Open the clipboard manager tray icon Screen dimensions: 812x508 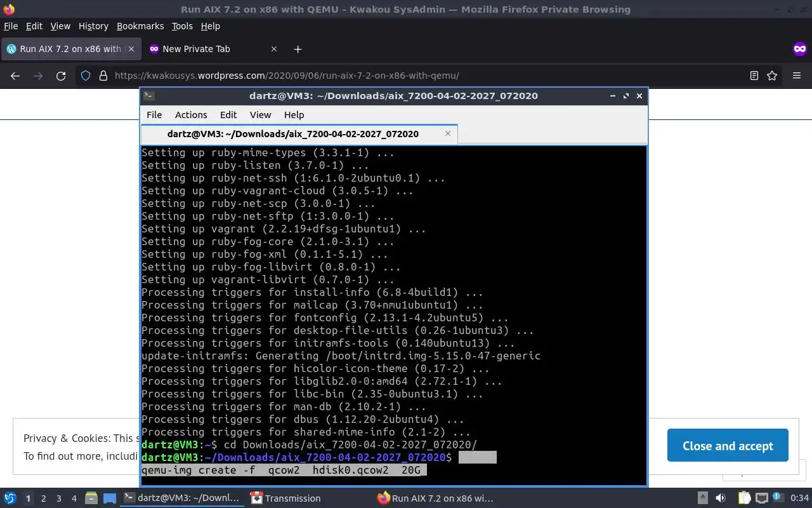[x=744, y=498]
